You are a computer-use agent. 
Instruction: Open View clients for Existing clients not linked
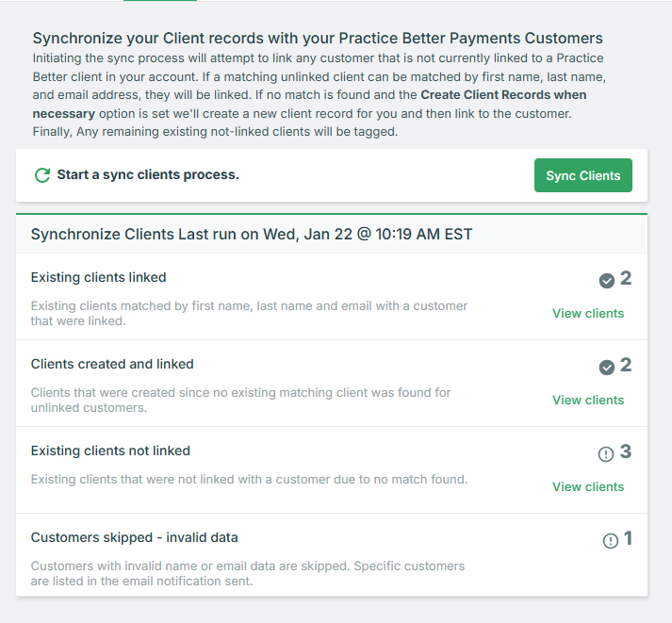588,486
